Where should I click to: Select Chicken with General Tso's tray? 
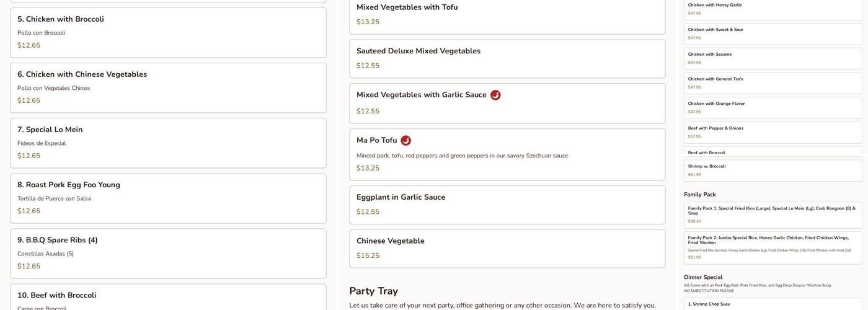(773, 83)
